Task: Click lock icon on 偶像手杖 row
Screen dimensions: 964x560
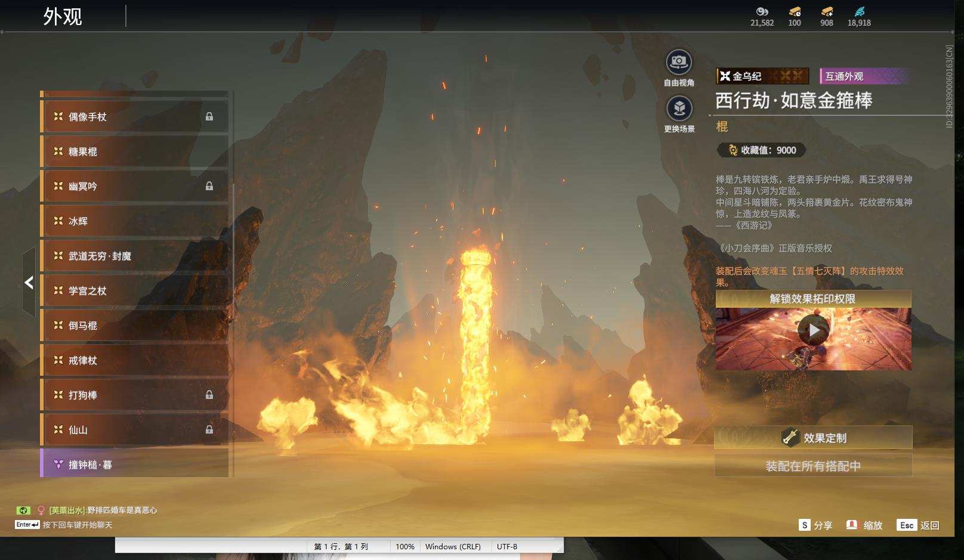Action: click(209, 116)
